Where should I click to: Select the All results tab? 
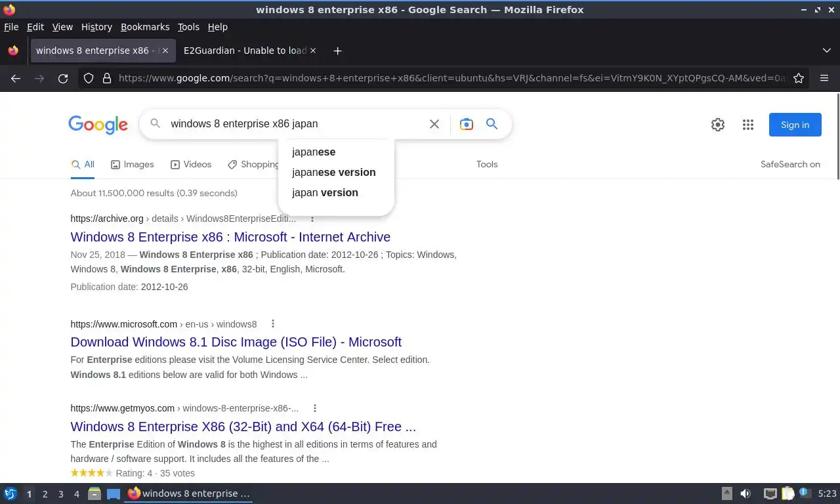click(83, 165)
